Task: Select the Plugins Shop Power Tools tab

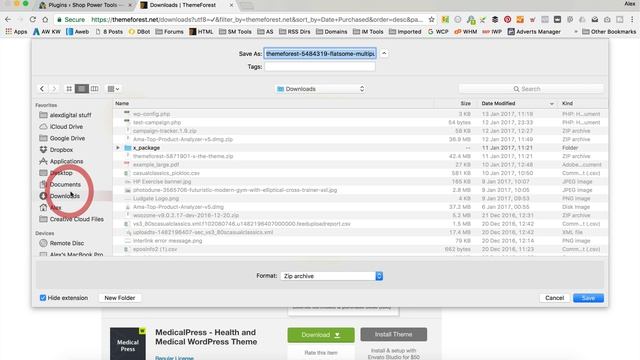Action: pos(86,5)
